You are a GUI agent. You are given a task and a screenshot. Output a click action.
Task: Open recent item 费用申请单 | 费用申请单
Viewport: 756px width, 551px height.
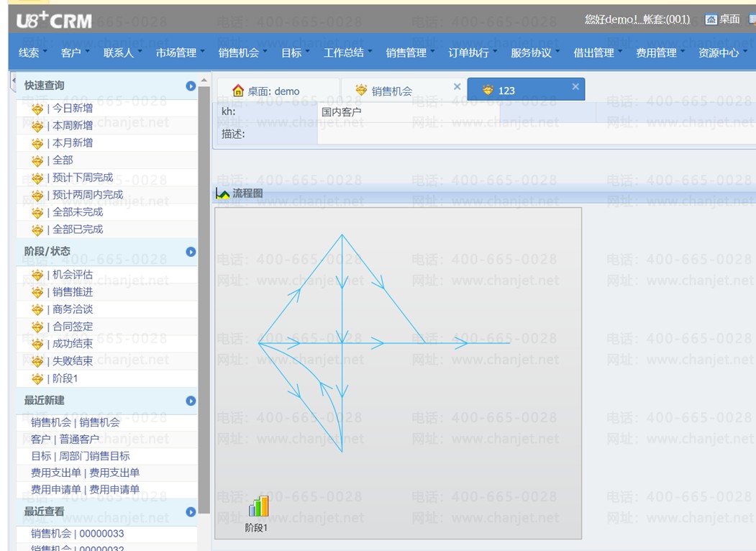[86, 489]
